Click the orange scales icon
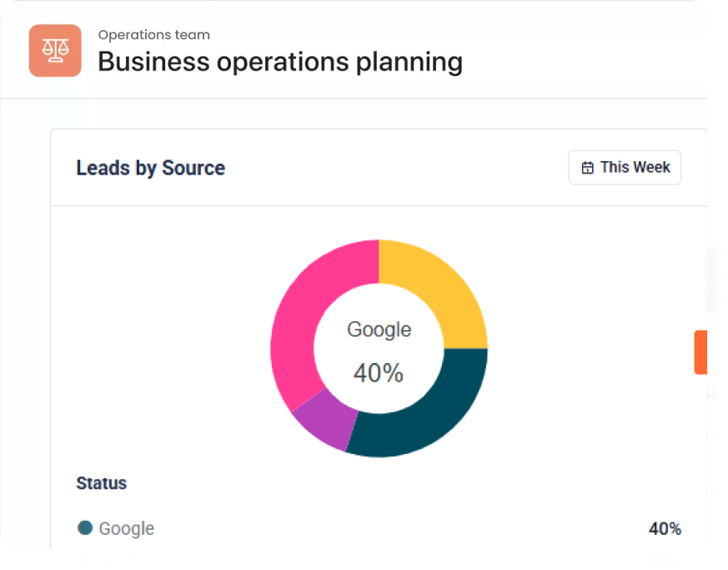This screenshot has width=728, height=570. (x=55, y=51)
